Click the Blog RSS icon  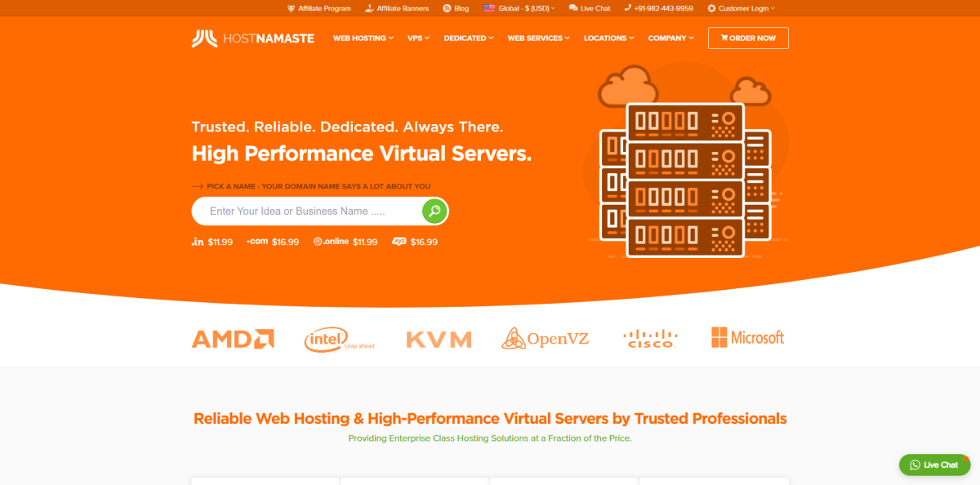[447, 8]
